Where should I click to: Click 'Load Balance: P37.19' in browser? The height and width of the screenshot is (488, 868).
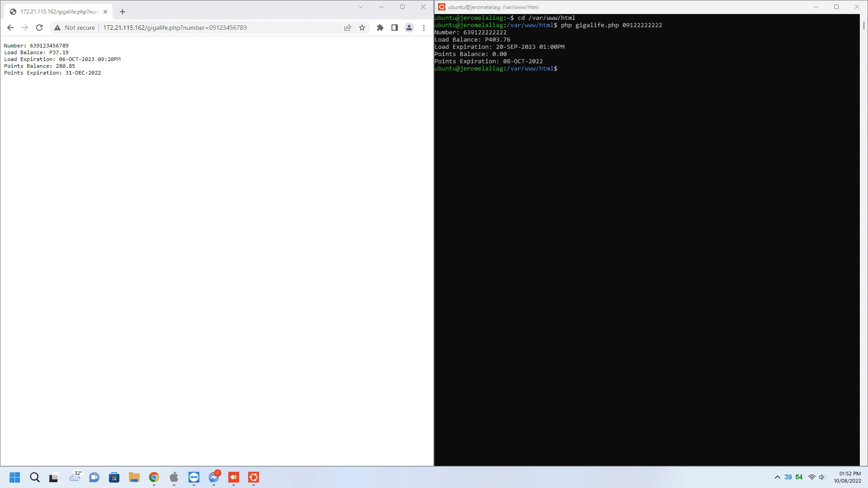(x=36, y=52)
